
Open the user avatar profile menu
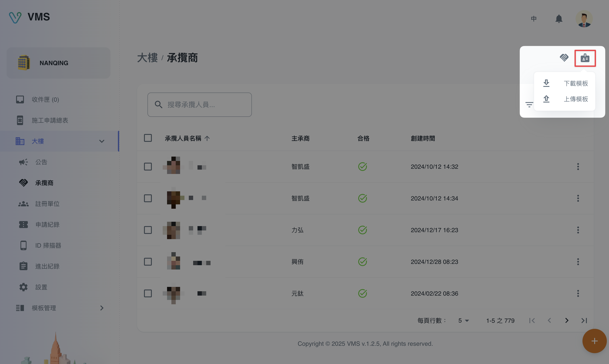click(x=584, y=19)
